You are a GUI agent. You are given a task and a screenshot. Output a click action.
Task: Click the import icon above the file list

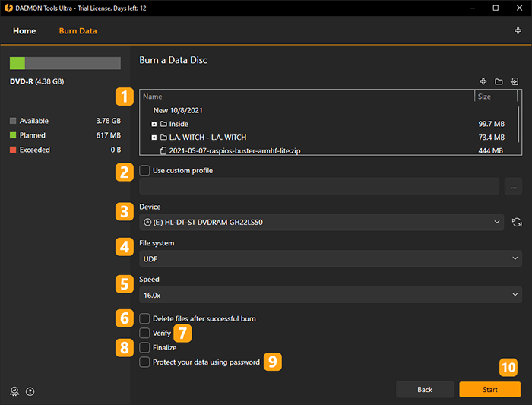(515, 81)
